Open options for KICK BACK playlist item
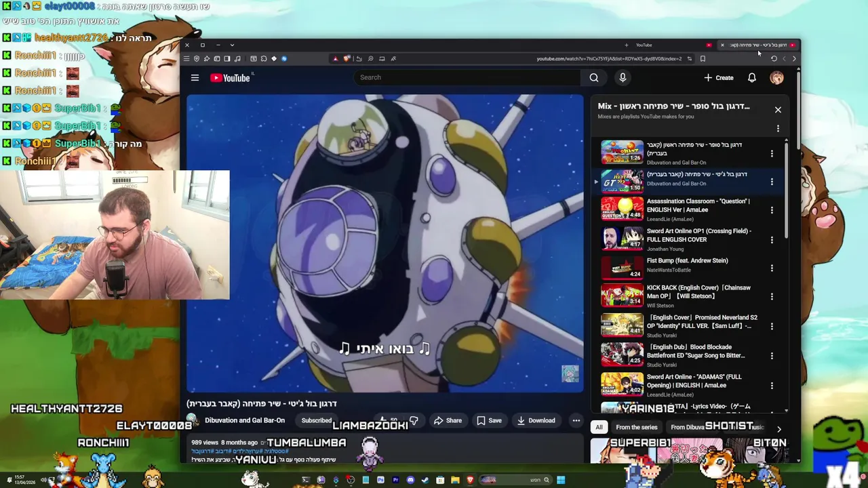This screenshot has height=488, width=868. (772, 296)
